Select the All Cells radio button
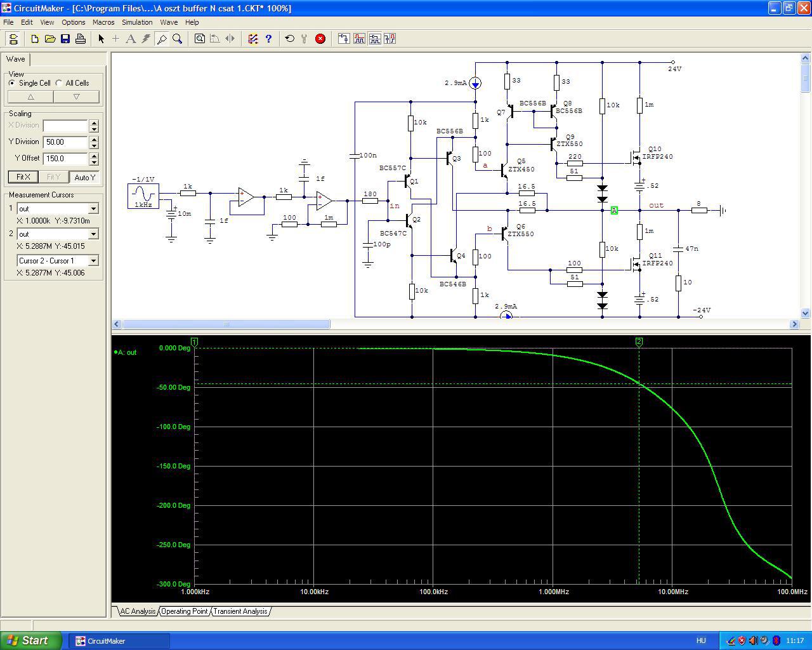 tap(59, 83)
